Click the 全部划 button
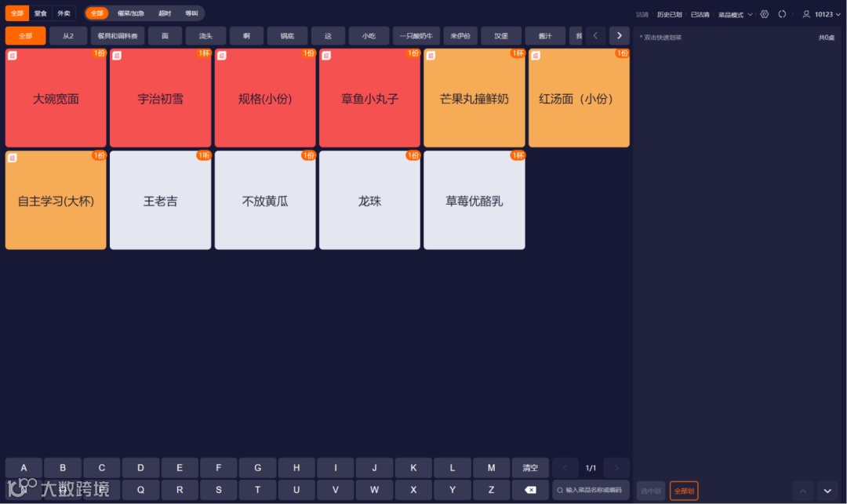847x504 pixels. tap(684, 491)
